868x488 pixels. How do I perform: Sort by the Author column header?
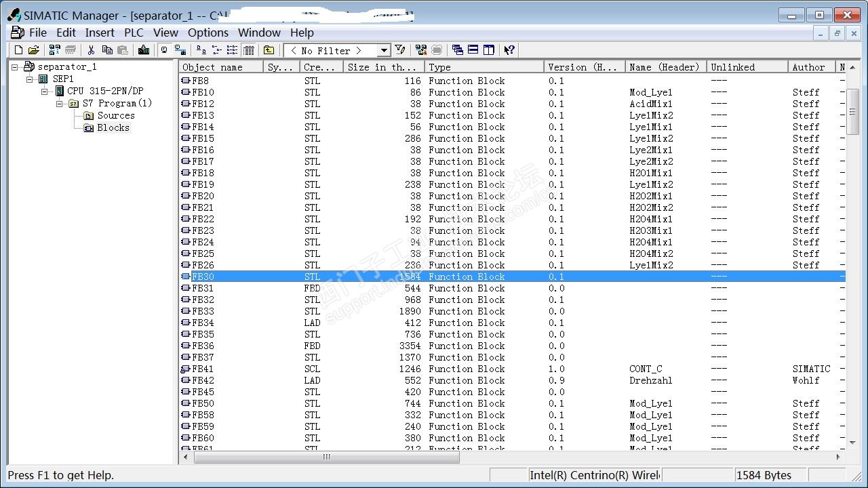click(x=812, y=67)
